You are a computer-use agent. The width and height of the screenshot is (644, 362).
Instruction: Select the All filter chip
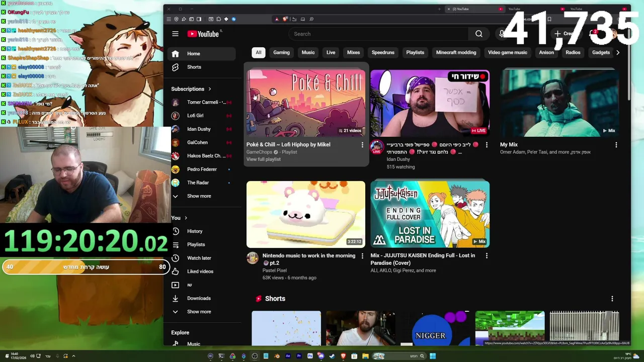point(259,52)
